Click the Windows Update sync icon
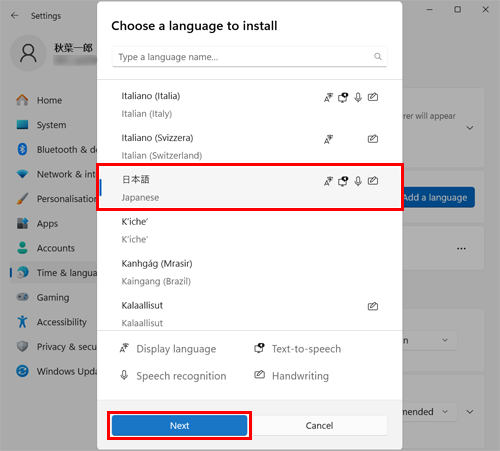 coord(22,371)
